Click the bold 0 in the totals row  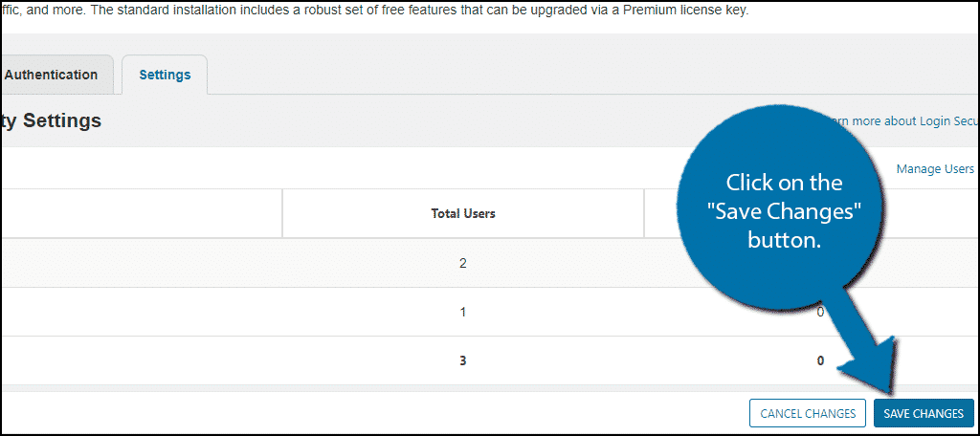[x=820, y=360]
